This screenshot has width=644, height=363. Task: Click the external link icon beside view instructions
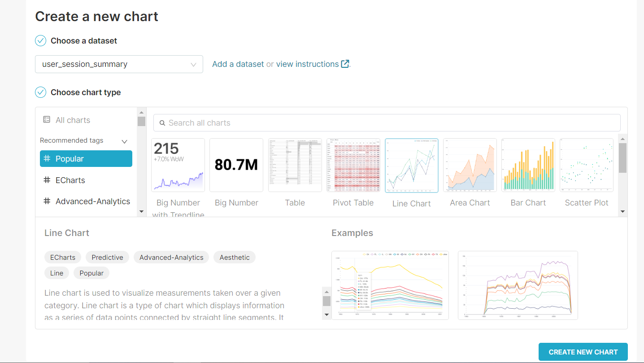click(345, 64)
